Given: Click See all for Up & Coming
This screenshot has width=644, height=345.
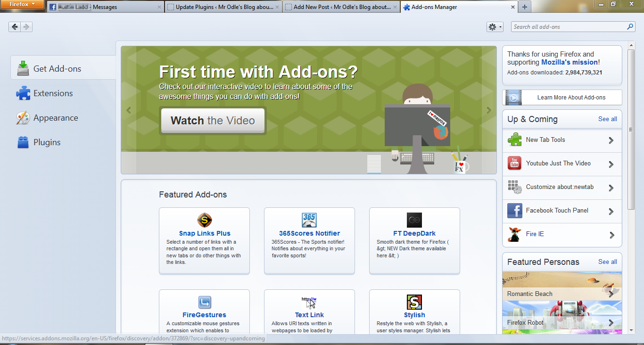Looking at the screenshot, I should click(x=608, y=119).
